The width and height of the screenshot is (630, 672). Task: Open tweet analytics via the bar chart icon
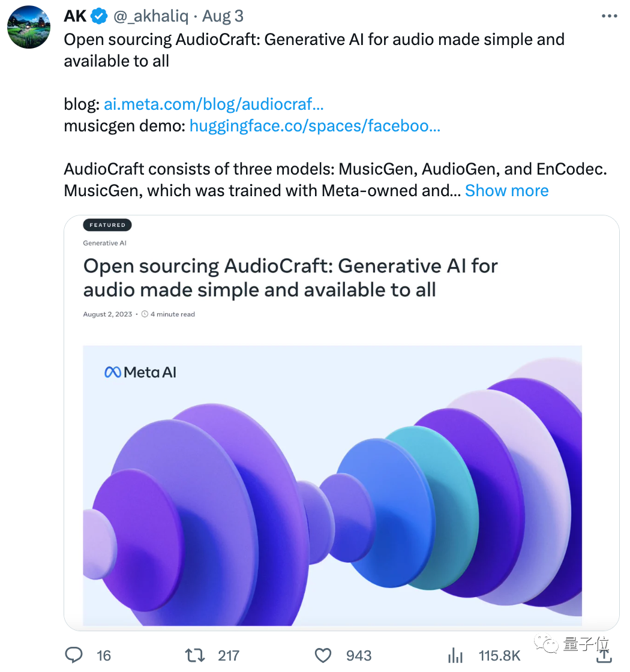[x=455, y=655]
